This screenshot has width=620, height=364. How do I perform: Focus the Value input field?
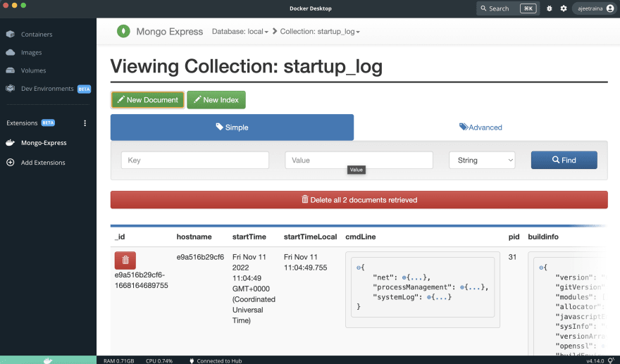pyautogui.click(x=359, y=160)
